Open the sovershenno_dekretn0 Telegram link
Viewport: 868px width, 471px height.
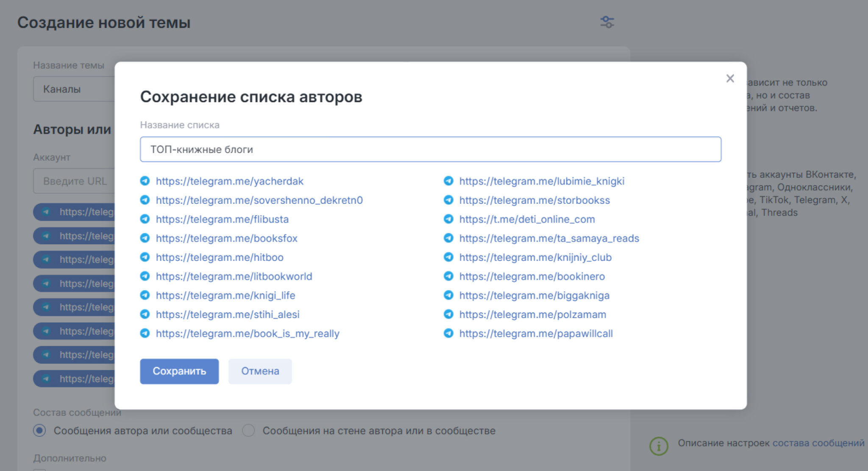pyautogui.click(x=259, y=200)
